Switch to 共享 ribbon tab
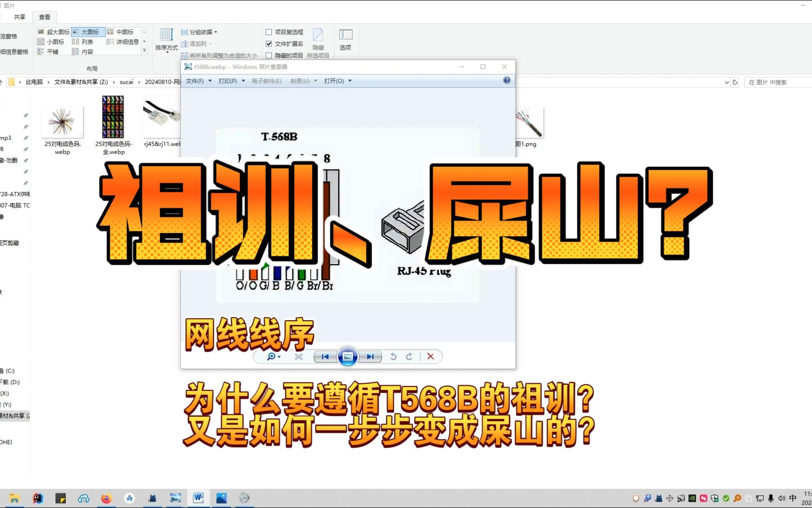 click(x=20, y=17)
